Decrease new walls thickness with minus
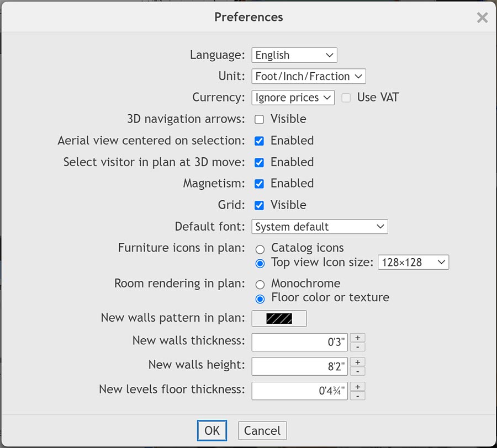This screenshot has width=497, height=448. tap(357, 347)
